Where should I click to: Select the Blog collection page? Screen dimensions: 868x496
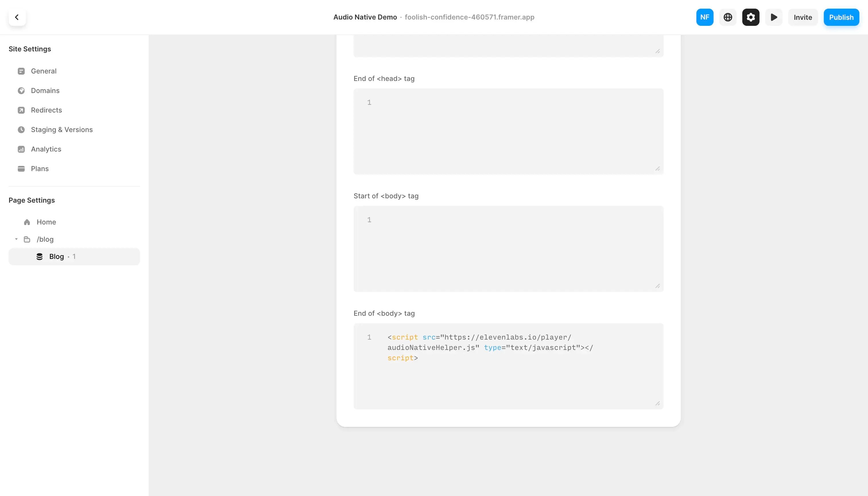[x=57, y=257]
